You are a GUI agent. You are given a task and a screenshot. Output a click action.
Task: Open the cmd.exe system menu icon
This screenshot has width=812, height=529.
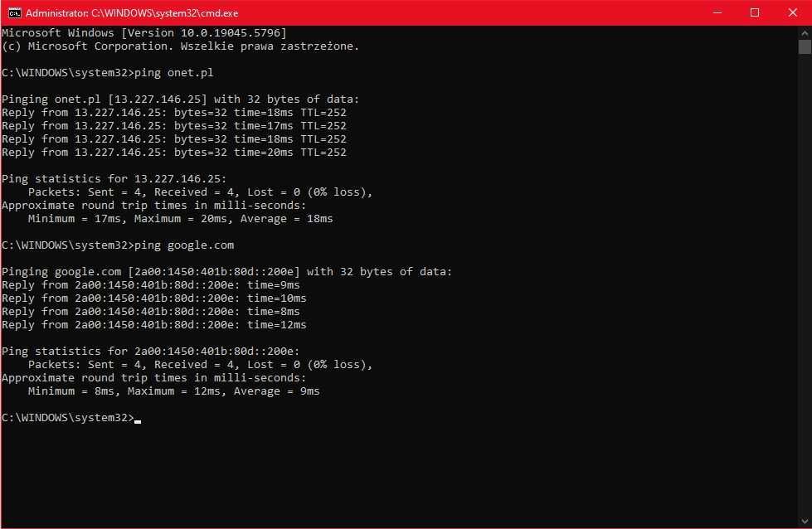(x=14, y=12)
